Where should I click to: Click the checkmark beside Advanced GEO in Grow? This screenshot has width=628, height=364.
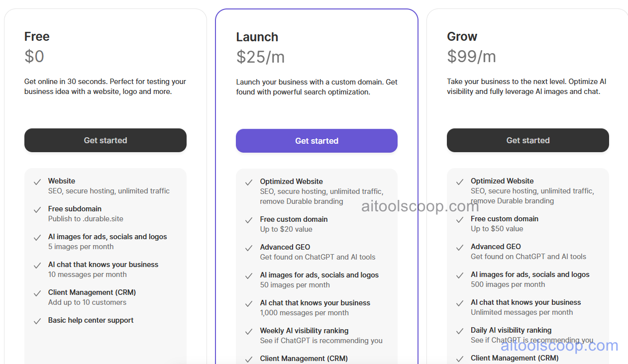[459, 247]
